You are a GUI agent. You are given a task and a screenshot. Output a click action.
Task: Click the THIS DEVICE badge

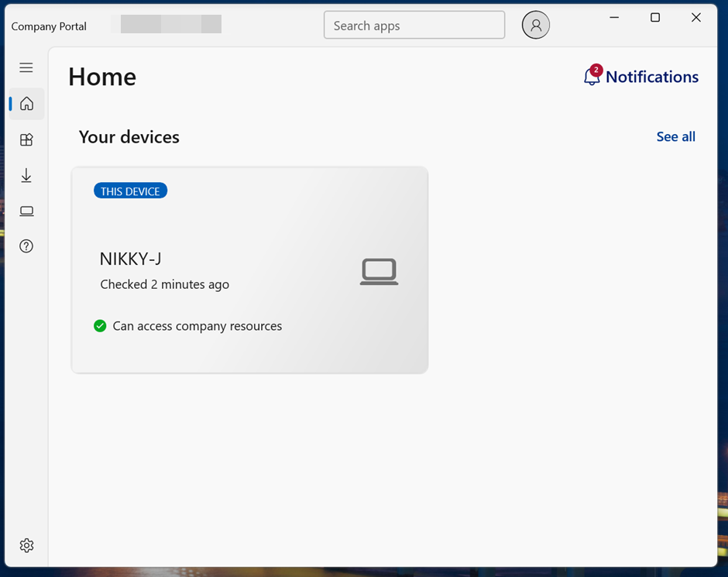[130, 191]
